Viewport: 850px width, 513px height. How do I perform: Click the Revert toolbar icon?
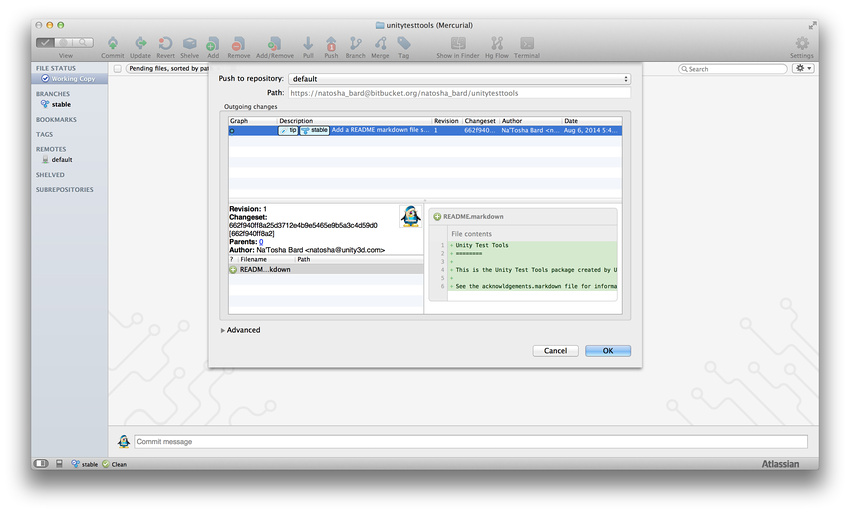pos(165,44)
